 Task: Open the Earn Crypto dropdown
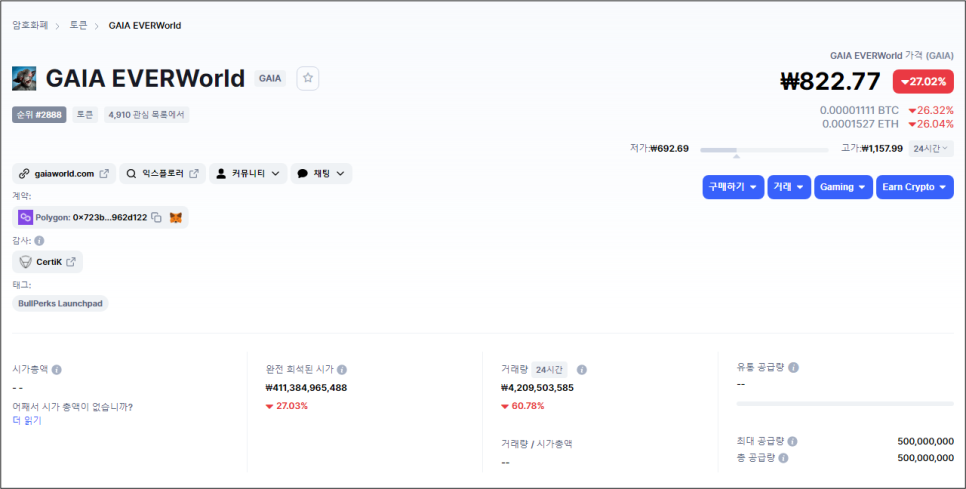[915, 187]
